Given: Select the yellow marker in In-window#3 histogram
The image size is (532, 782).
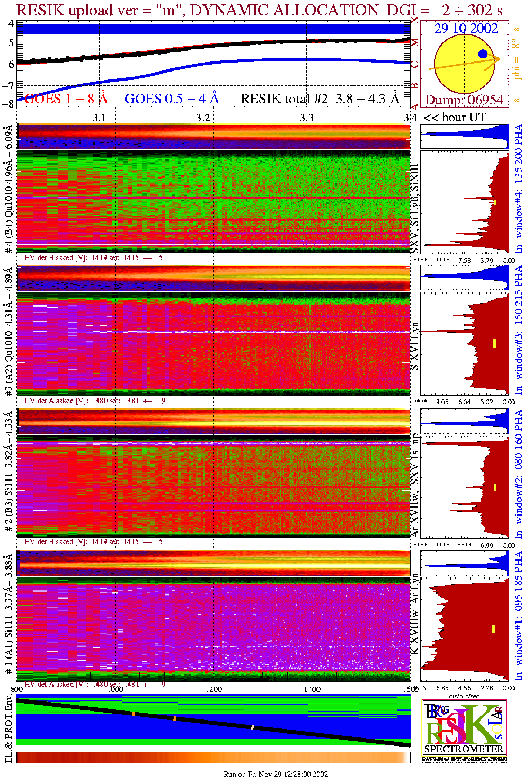Looking at the screenshot, I should [494, 343].
